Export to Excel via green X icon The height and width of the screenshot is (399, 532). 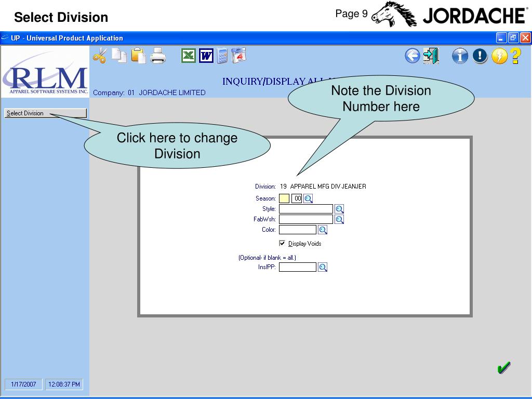coord(188,56)
